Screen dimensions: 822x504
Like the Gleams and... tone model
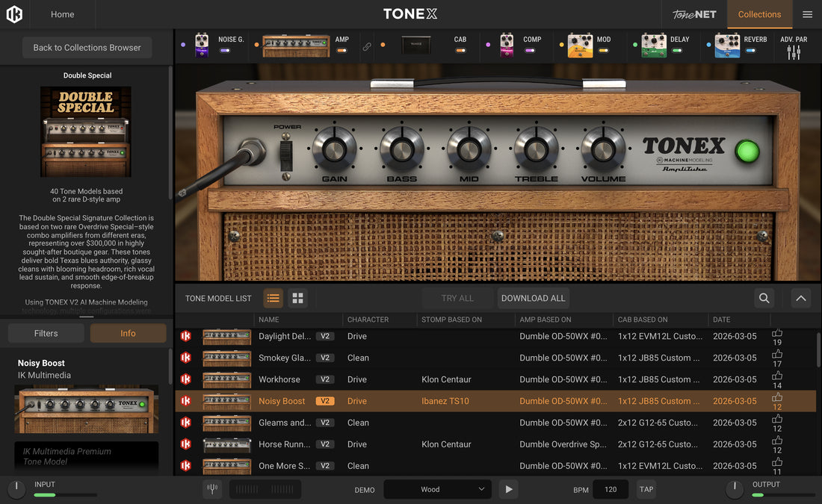[777, 419]
